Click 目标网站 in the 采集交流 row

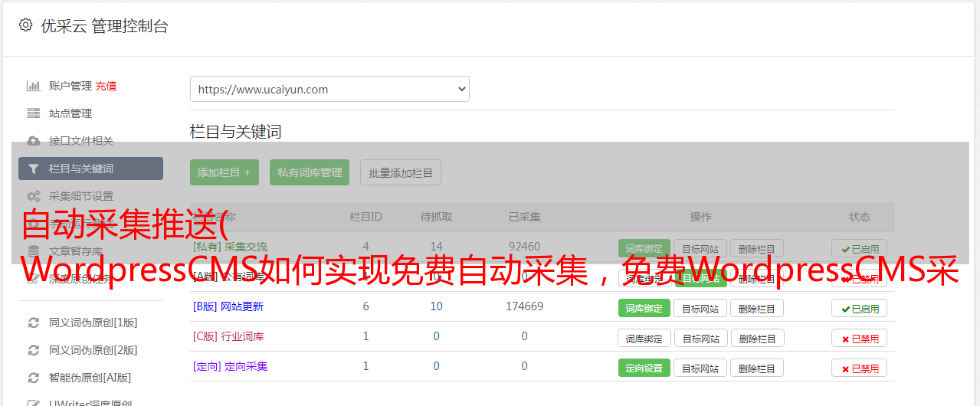tap(700, 248)
